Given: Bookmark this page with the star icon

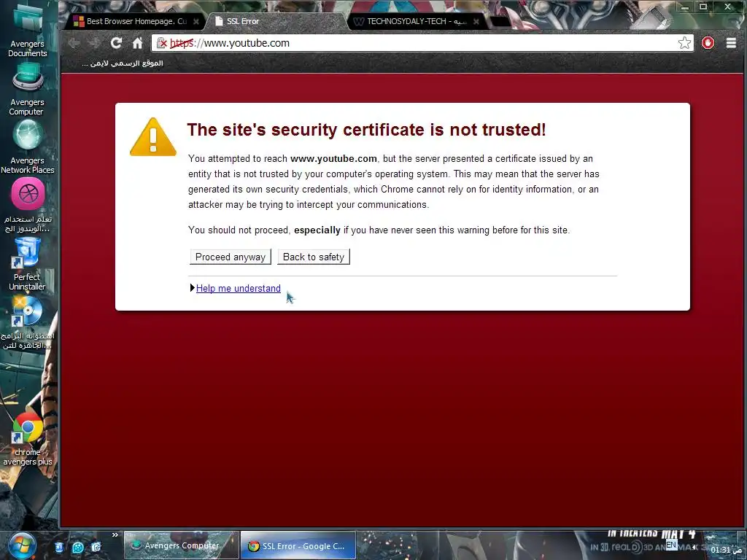Looking at the screenshot, I should click(684, 43).
